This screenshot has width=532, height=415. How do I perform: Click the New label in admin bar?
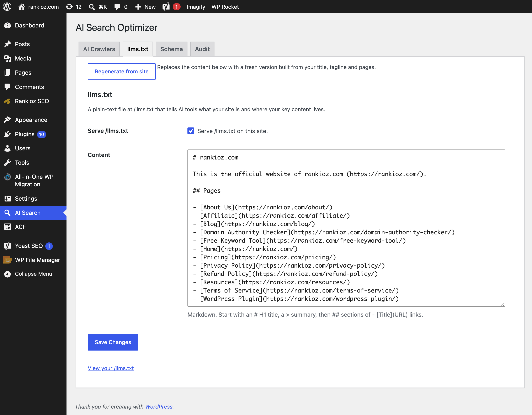150,7
